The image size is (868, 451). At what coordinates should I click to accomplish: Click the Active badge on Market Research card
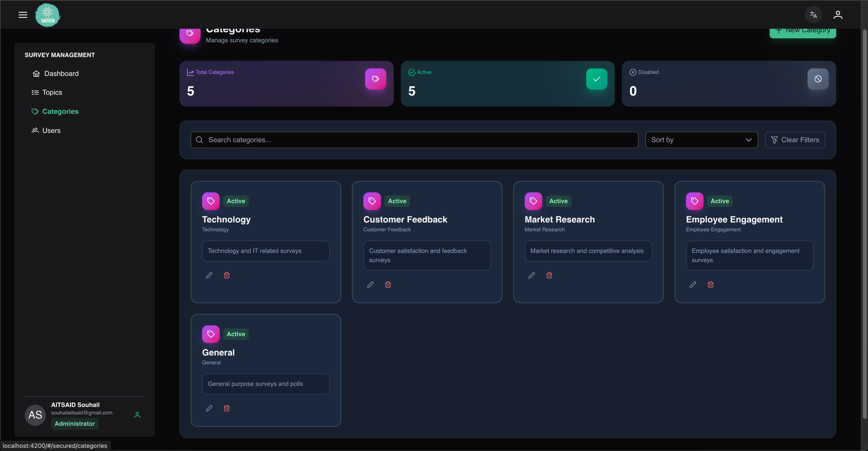[558, 201]
